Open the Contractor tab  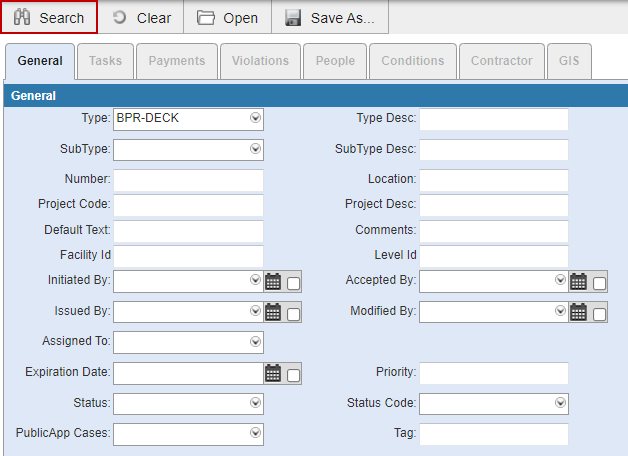pyautogui.click(x=501, y=61)
